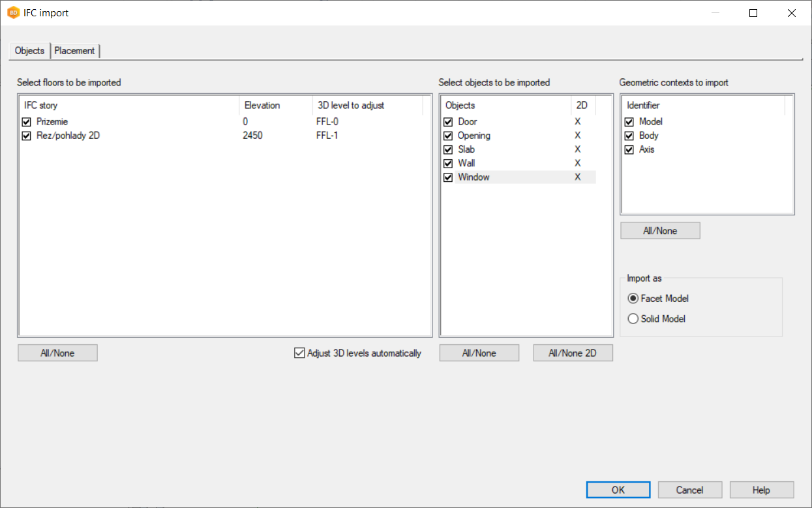This screenshot has height=508, width=812.
Task: Uncheck the Door object checkbox
Action: coord(448,122)
